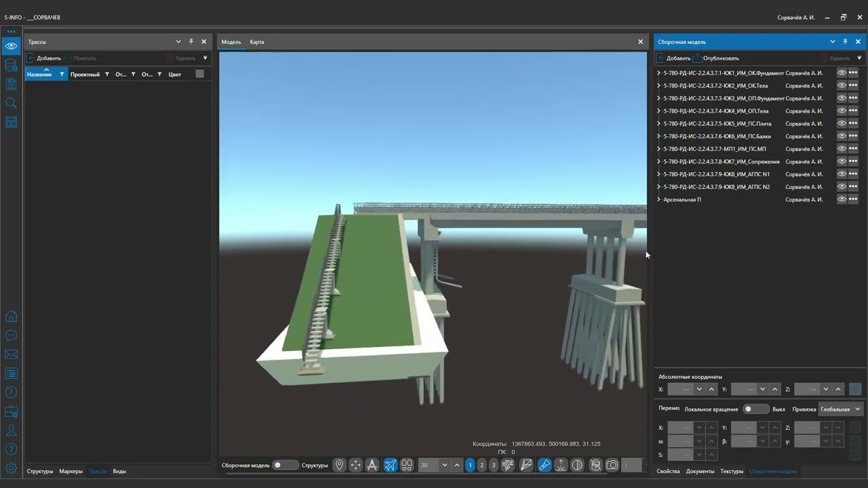
Task: Switch to the Свойства tab
Action: click(x=668, y=471)
